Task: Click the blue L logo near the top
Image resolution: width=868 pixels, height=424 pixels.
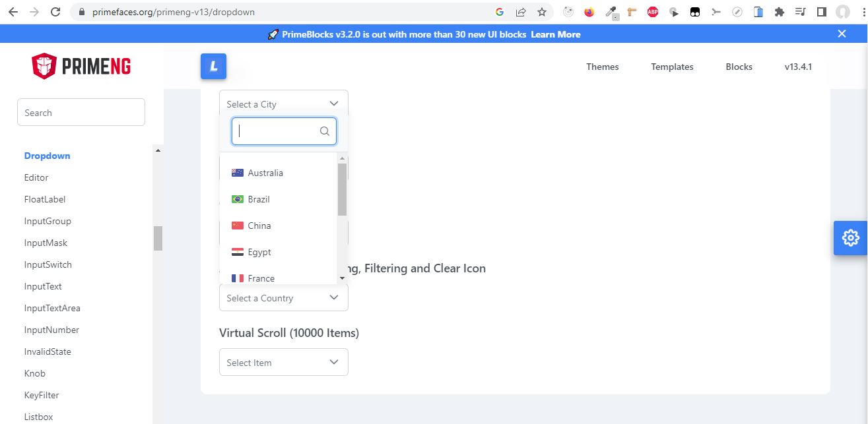Action: tap(213, 66)
